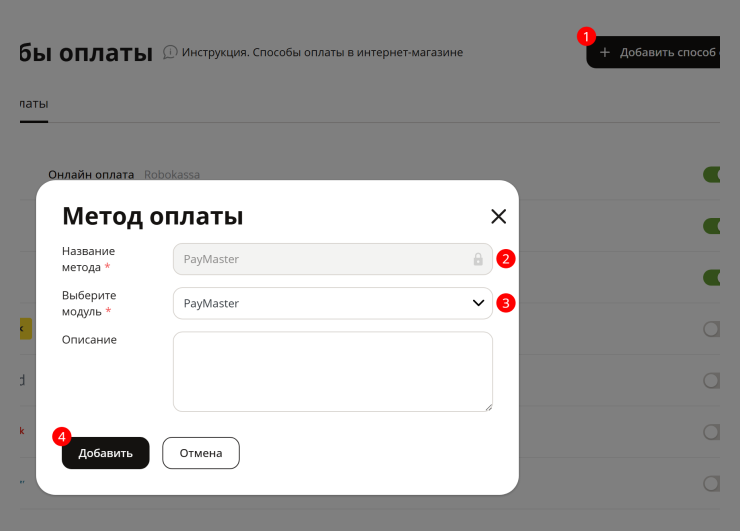This screenshot has width=740, height=531.
Task: Click the instruction speech-bubble icon
Action: pos(170,52)
